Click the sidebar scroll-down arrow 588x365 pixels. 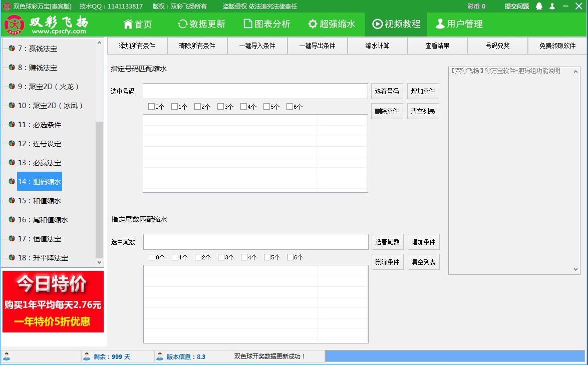point(99,262)
